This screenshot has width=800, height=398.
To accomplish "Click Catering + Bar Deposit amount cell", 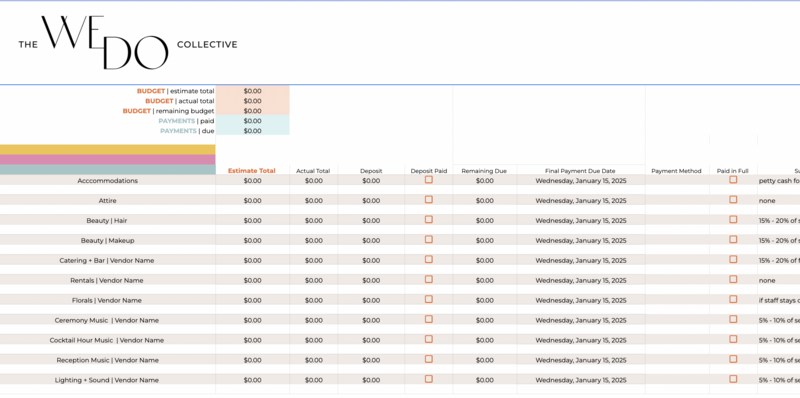I will pos(371,260).
